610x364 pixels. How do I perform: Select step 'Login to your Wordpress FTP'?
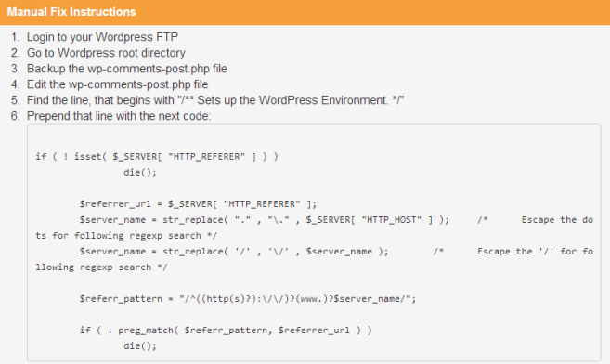pos(102,37)
